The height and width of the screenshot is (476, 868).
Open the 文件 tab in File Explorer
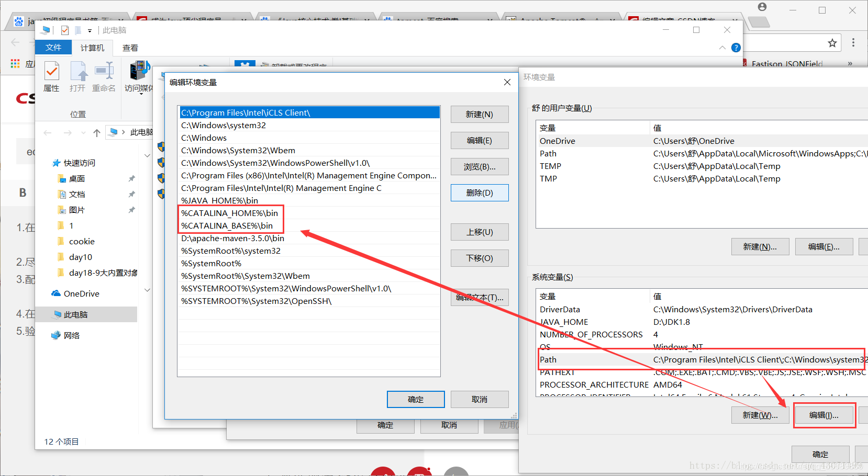(x=53, y=48)
